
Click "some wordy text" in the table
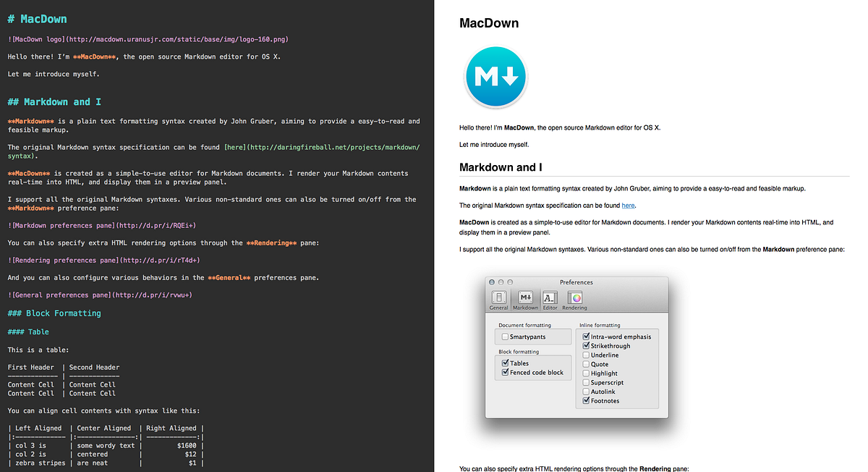(106, 445)
